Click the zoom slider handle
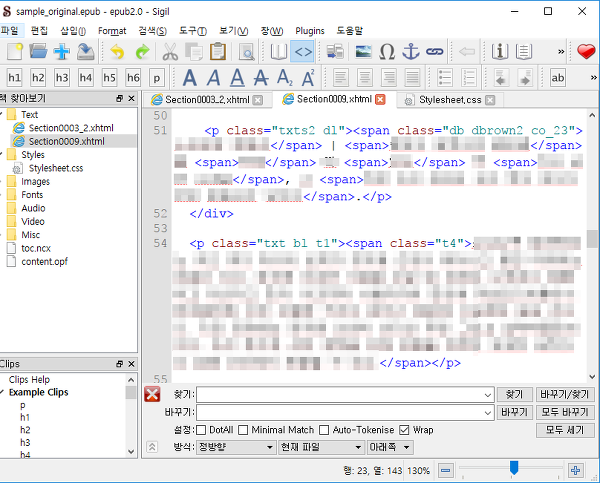This screenshot has height=483, width=600. pos(514,468)
